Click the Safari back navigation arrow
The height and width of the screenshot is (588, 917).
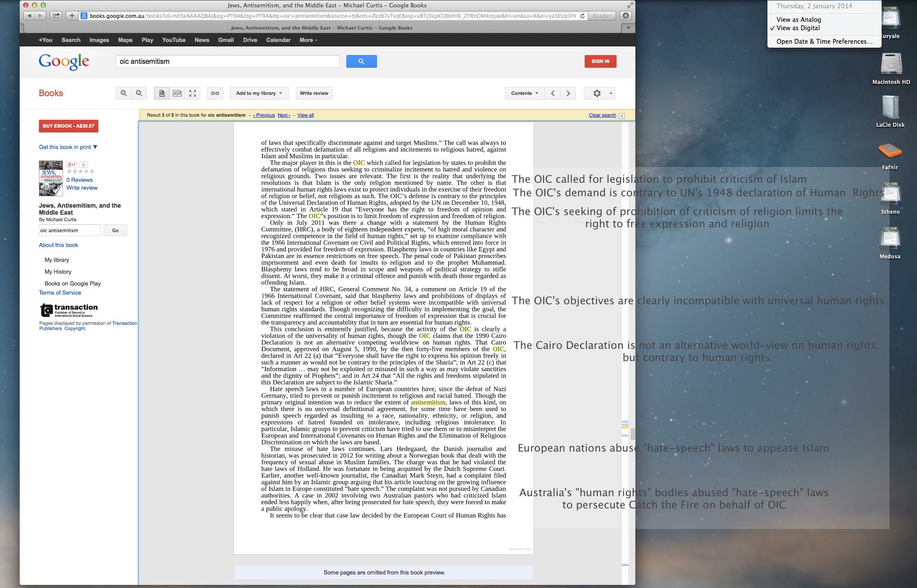tap(29, 16)
